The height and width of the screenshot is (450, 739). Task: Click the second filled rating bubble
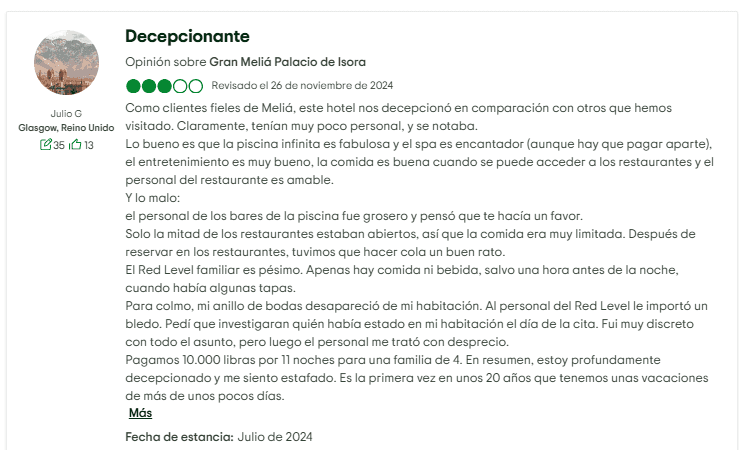coord(149,86)
